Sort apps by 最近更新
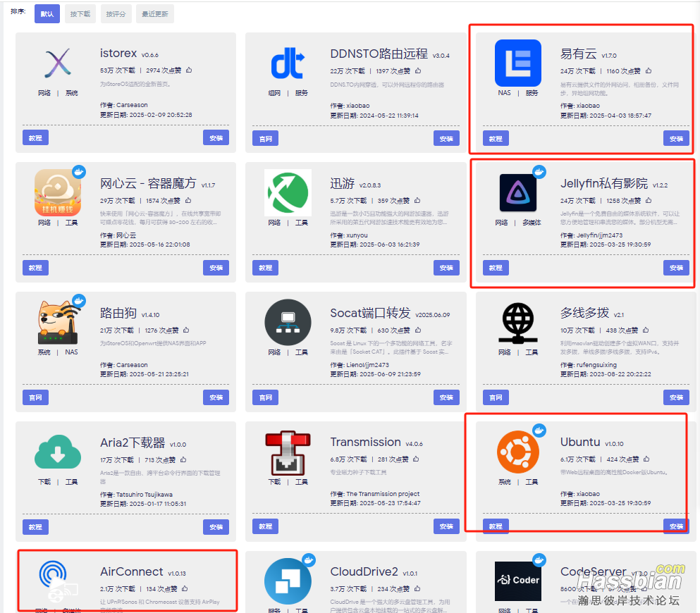 coord(155,14)
